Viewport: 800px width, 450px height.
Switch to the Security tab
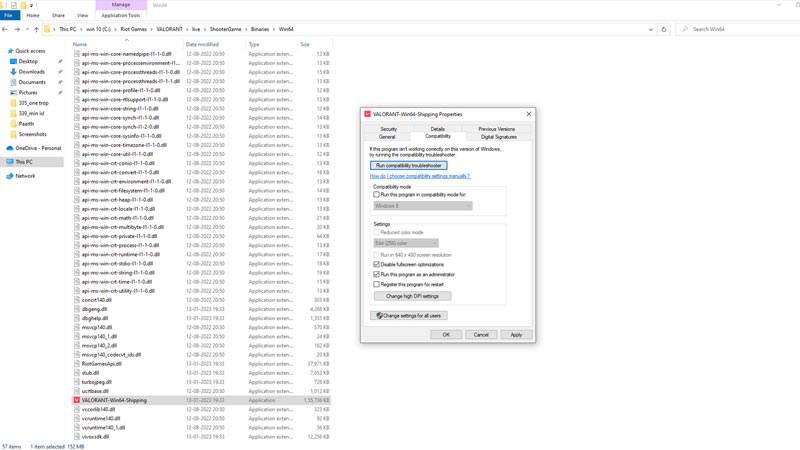[x=388, y=129]
